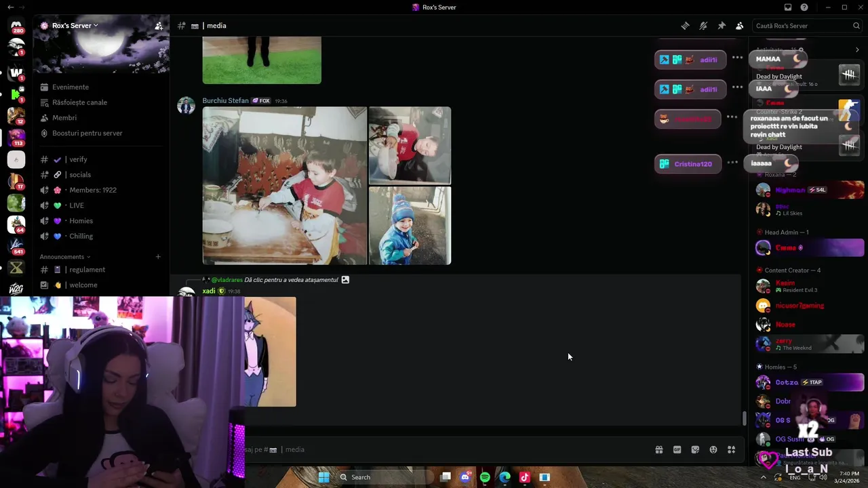Open Rox's Server dropdown menu
This screenshot has width=868, height=488.
(x=75, y=26)
